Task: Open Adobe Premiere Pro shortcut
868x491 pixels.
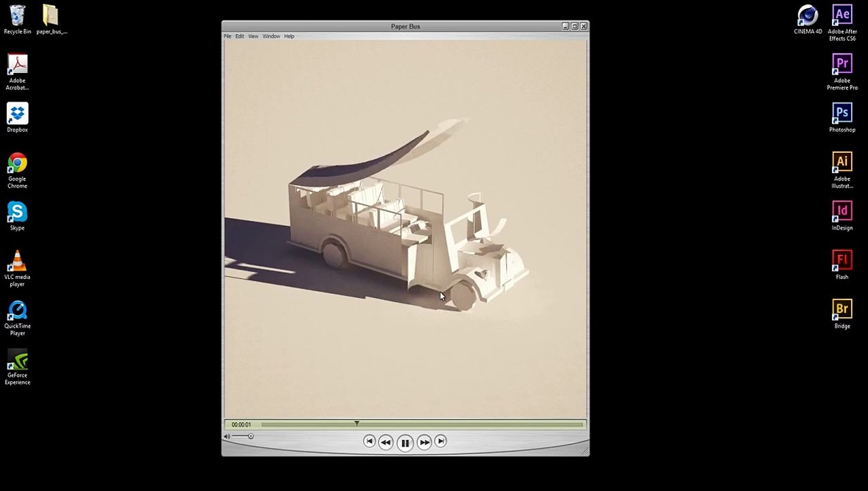Action: click(842, 72)
